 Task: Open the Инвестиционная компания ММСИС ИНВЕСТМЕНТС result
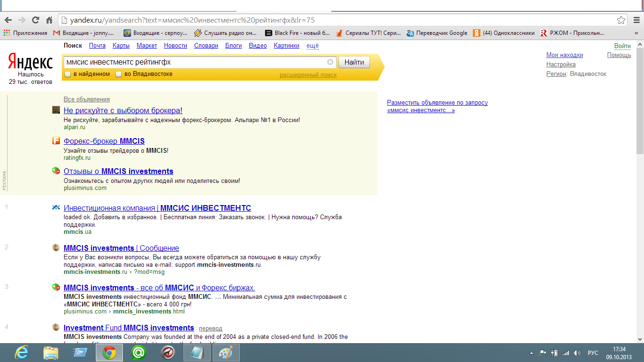pos(157,208)
